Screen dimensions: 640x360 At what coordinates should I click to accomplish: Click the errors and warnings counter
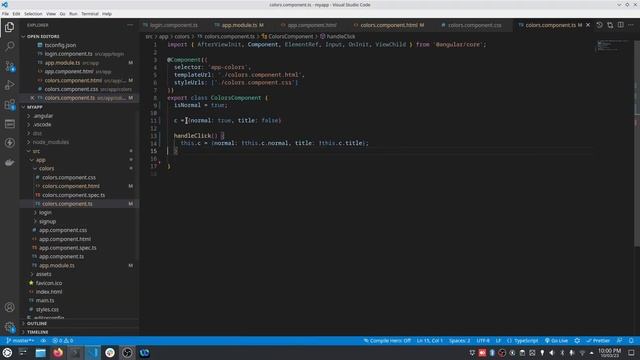click(x=63, y=340)
